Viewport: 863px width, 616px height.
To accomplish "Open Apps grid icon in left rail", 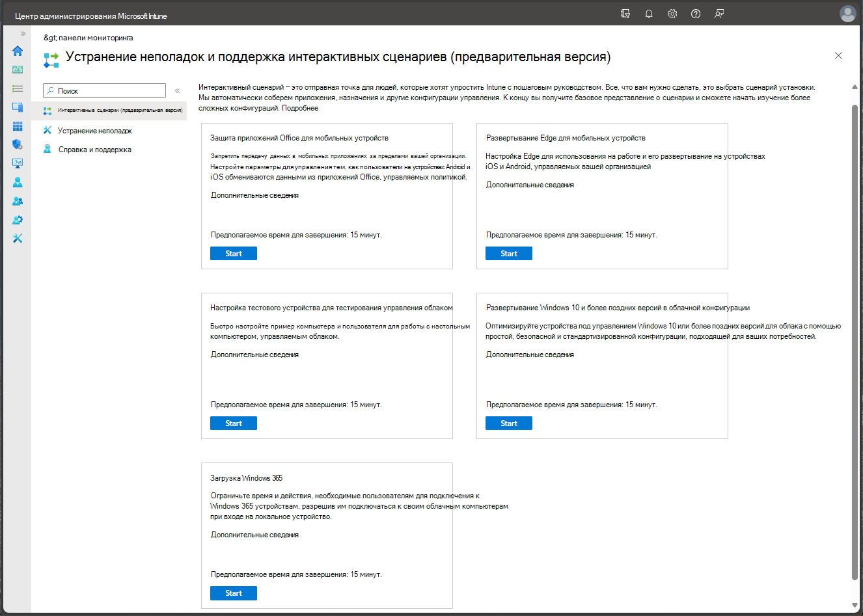I will click(x=18, y=126).
